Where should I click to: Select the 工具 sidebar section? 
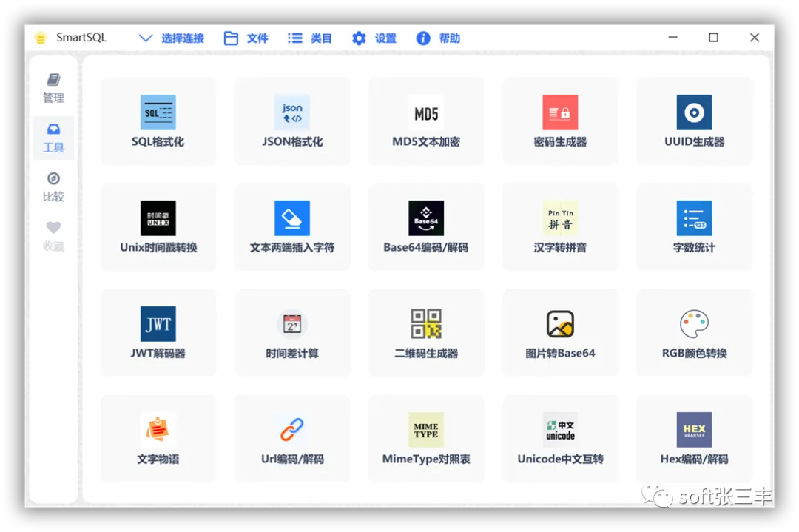(x=53, y=138)
